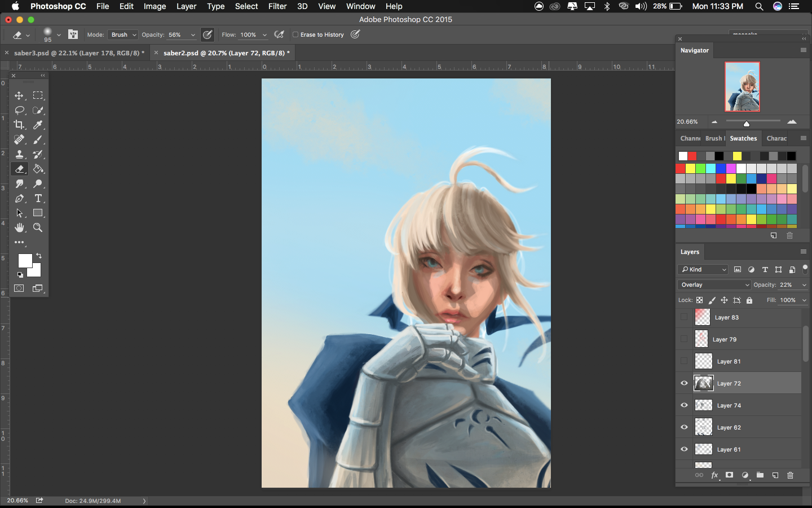Adjust the Navigator zoom slider
Image resolution: width=812 pixels, height=508 pixels.
[x=747, y=123]
